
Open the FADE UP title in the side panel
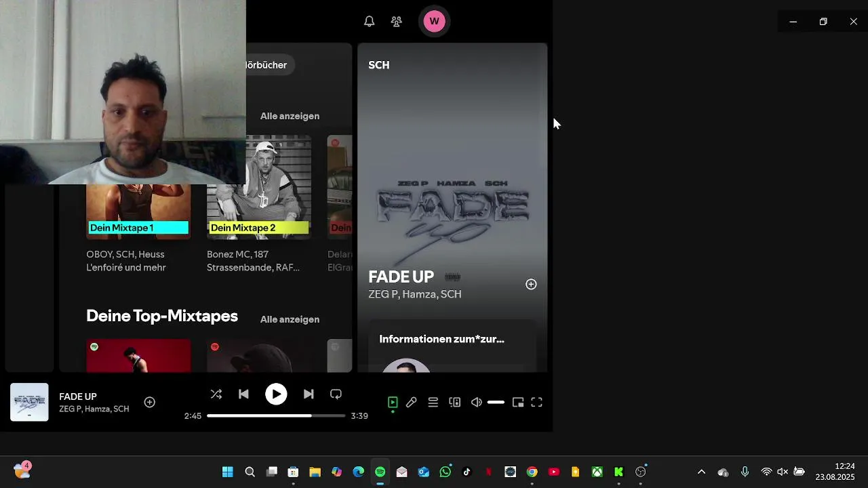pos(401,277)
